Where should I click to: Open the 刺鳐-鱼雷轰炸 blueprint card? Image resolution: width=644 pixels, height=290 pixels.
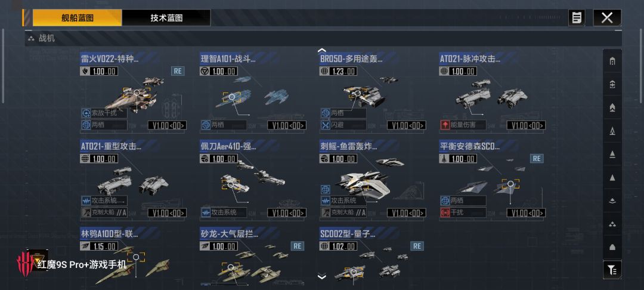click(373, 178)
